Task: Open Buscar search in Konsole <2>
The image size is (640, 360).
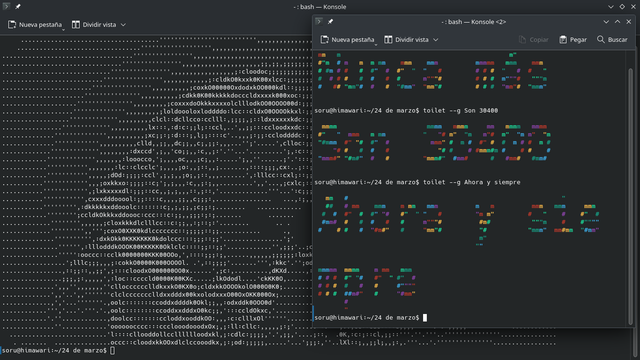Action: coord(612,40)
